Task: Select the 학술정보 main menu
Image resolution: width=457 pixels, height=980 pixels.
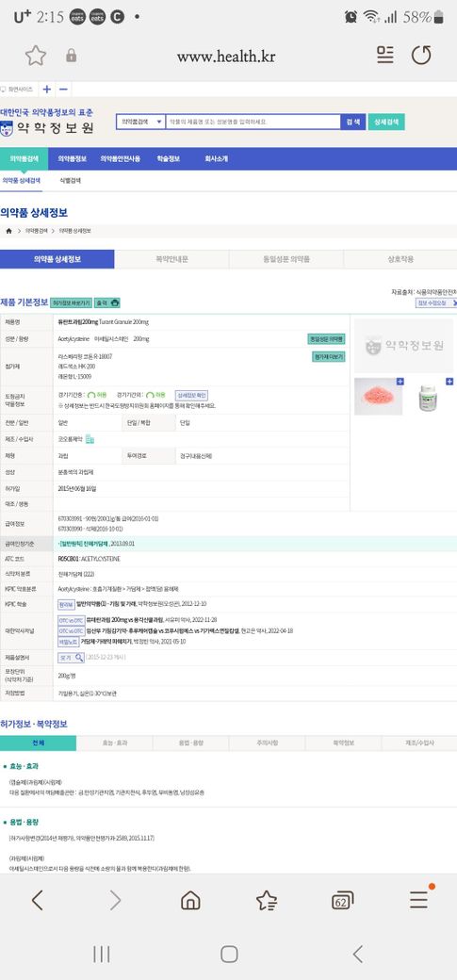Action: (168, 158)
